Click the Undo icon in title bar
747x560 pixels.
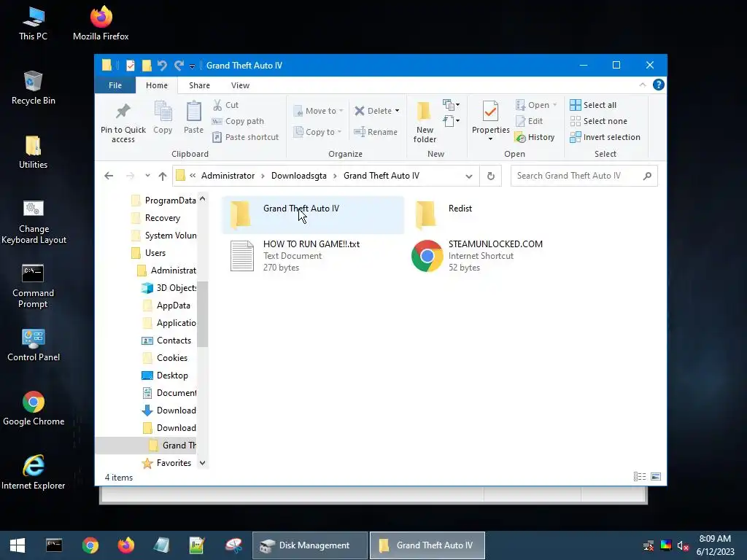click(x=162, y=65)
